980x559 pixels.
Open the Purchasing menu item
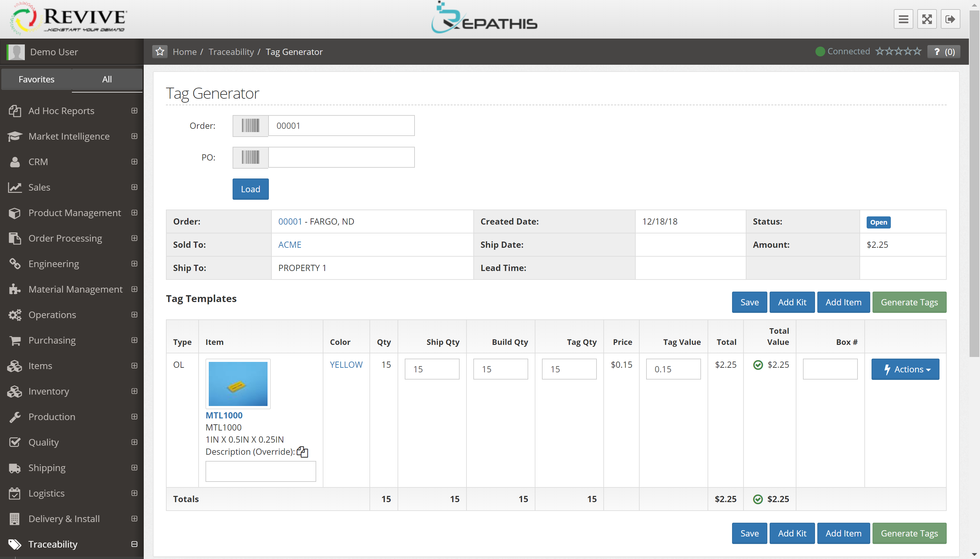52,340
